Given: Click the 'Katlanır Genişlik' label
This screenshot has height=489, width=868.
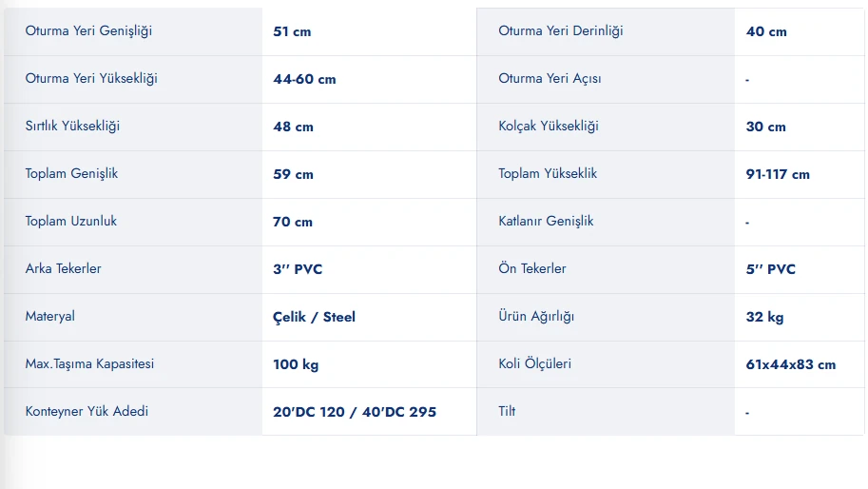Looking at the screenshot, I should coord(546,222).
